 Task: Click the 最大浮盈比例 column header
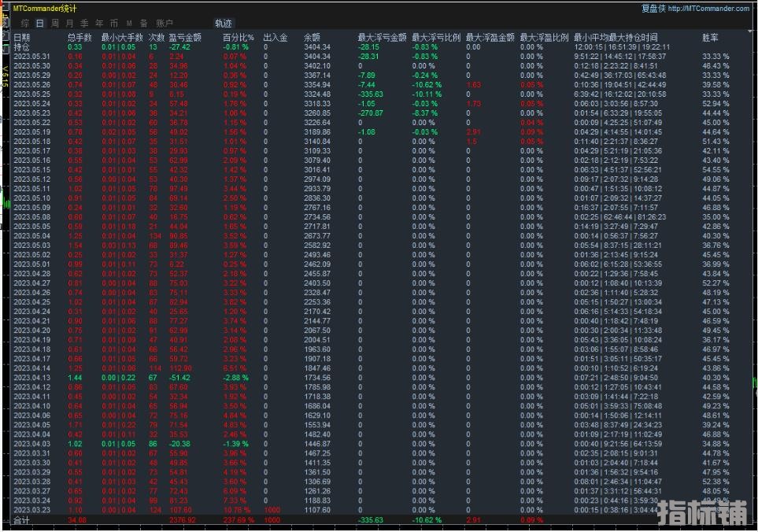point(545,37)
